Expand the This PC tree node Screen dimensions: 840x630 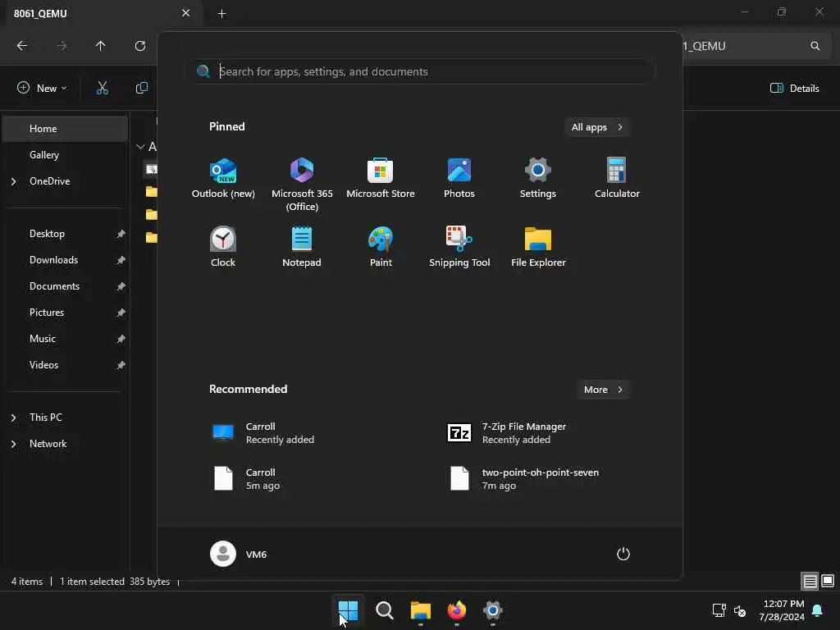(x=13, y=418)
